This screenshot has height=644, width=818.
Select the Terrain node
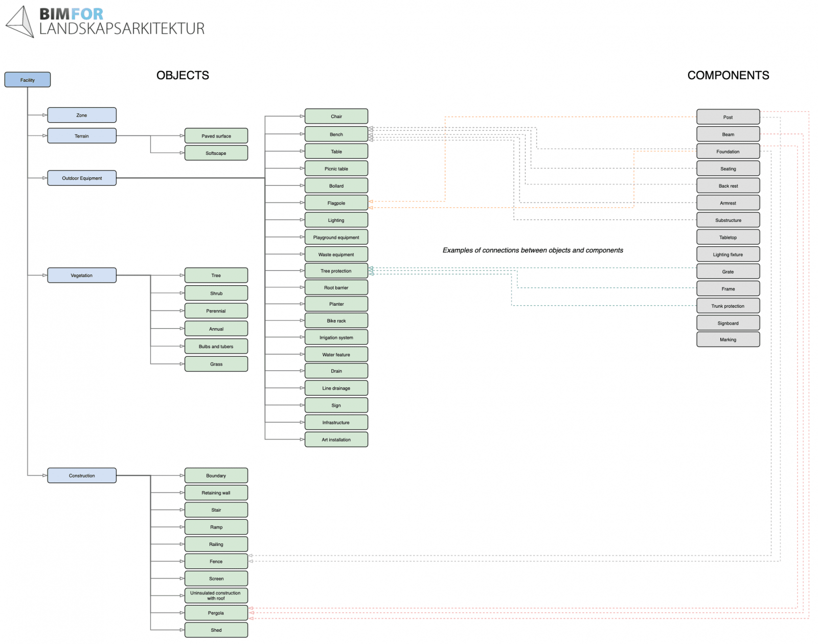coord(82,136)
